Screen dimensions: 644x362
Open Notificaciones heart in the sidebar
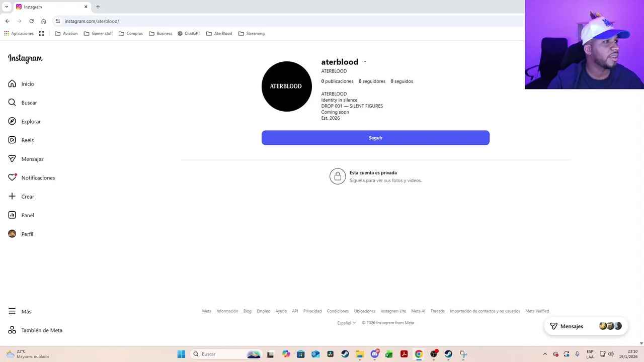point(31,177)
